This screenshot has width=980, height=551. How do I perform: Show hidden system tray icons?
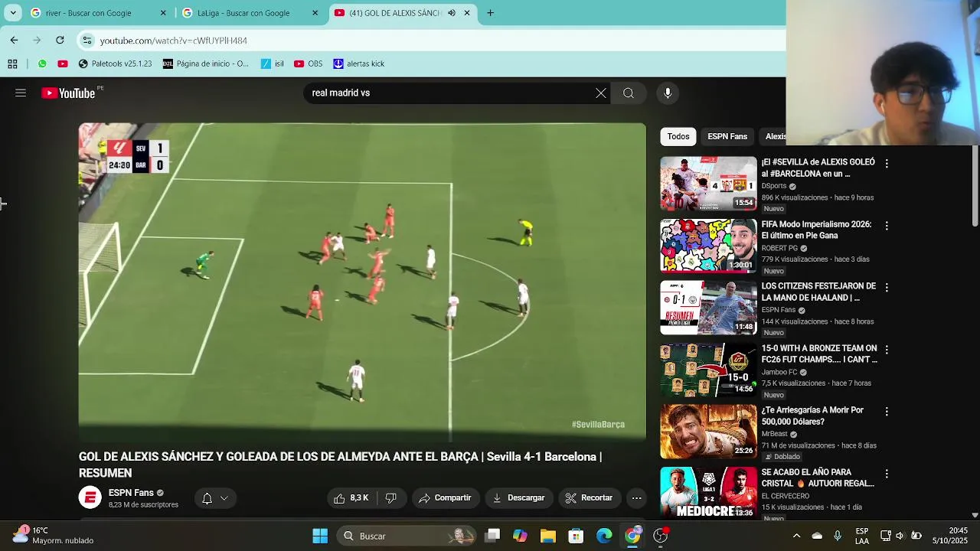click(796, 536)
